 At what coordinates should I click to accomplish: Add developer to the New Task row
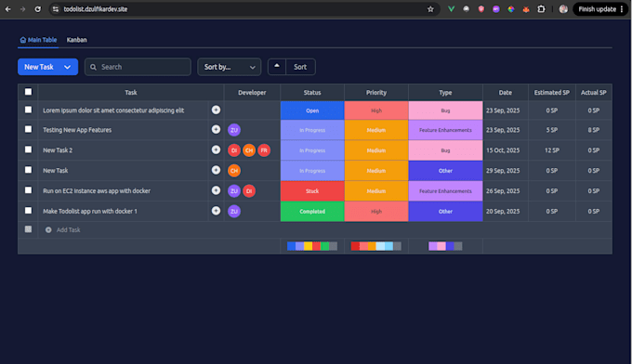point(216,170)
